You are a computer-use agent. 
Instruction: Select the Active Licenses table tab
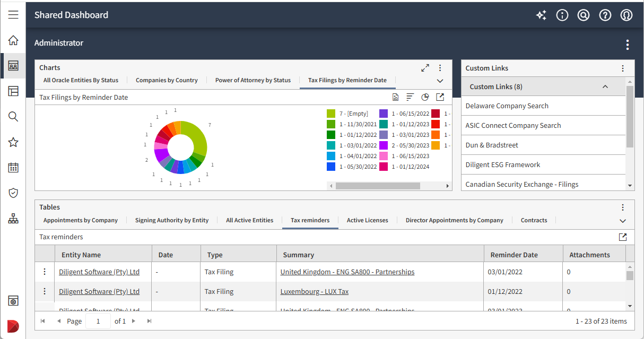point(367,220)
